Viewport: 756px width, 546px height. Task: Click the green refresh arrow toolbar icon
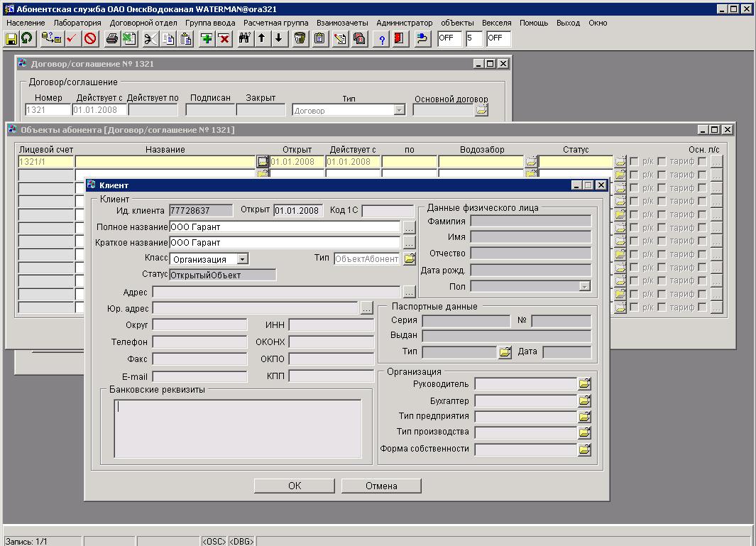tap(27, 38)
